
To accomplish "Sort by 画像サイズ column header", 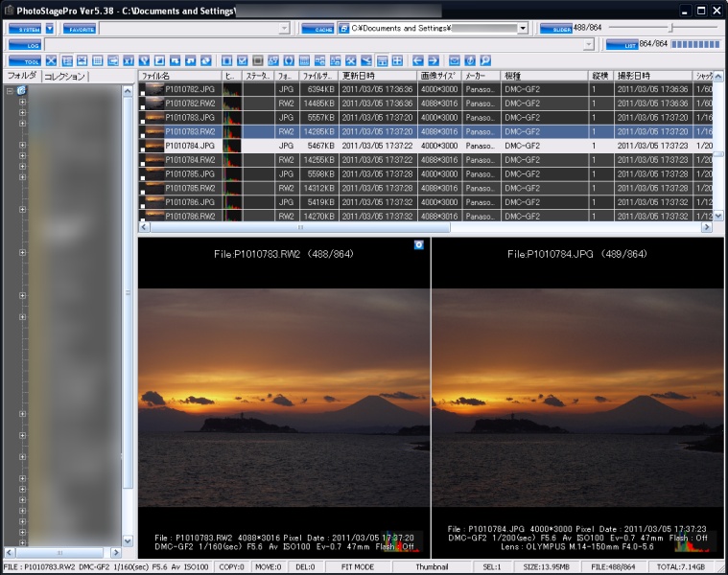I will click(x=439, y=76).
